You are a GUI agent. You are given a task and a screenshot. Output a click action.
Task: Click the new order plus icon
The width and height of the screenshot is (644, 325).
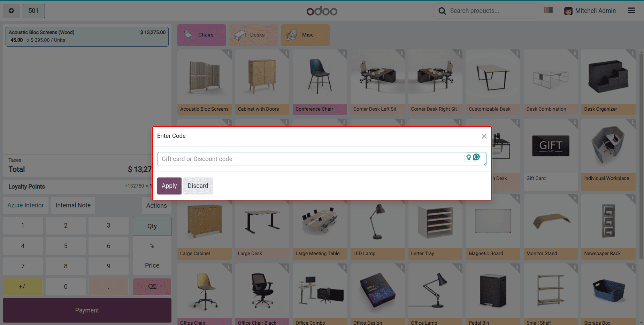(x=11, y=11)
